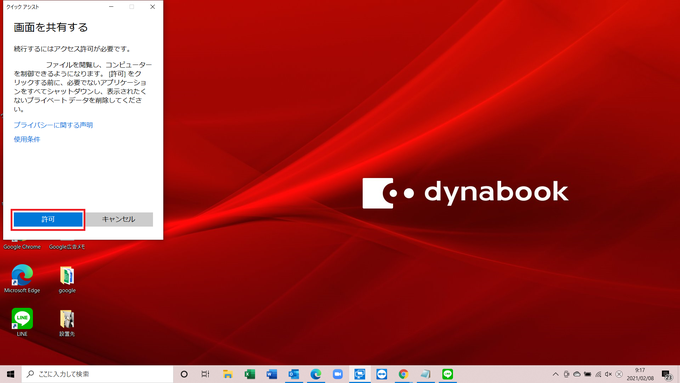Close the クイック アシスト window
The width and height of the screenshot is (680, 383).
point(153,7)
